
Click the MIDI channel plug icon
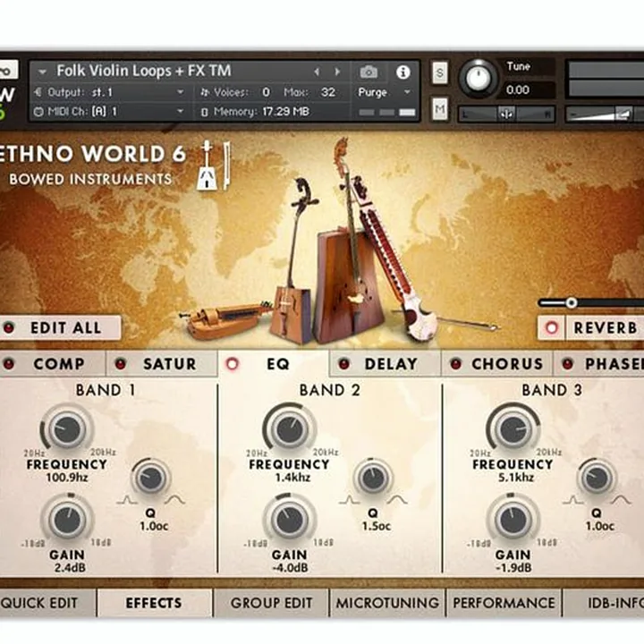(x=38, y=111)
